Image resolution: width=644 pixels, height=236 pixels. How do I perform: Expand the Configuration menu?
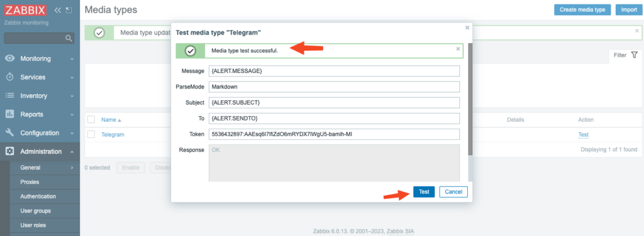40,133
